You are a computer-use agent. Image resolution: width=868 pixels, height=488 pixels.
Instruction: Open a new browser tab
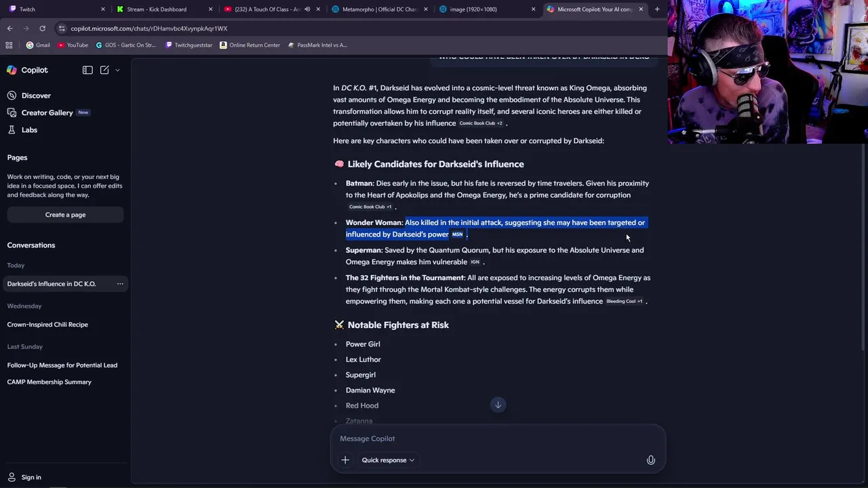[x=657, y=9]
